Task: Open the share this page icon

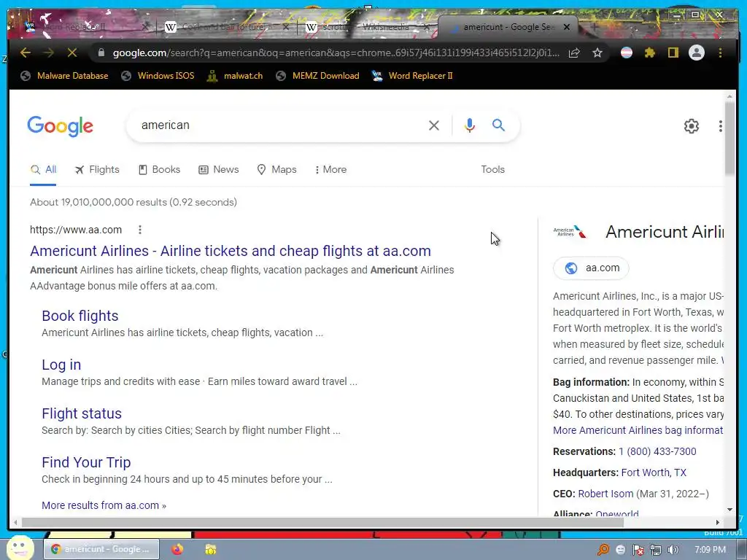Action: tap(575, 52)
